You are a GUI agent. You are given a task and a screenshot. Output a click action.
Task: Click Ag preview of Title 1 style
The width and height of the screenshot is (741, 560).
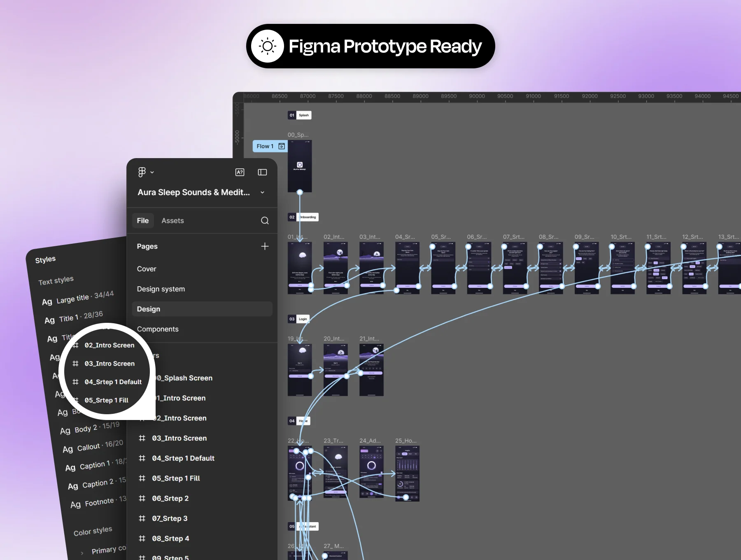tap(50, 320)
